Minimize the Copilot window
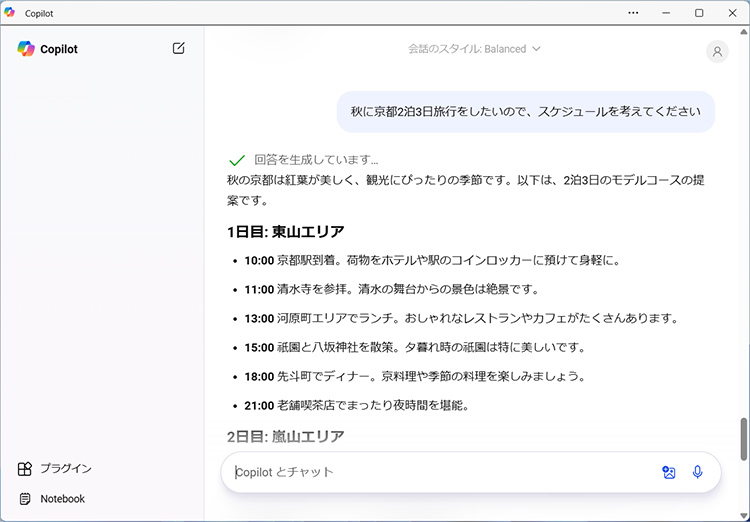Viewport: 750px width, 522px height. (x=666, y=13)
